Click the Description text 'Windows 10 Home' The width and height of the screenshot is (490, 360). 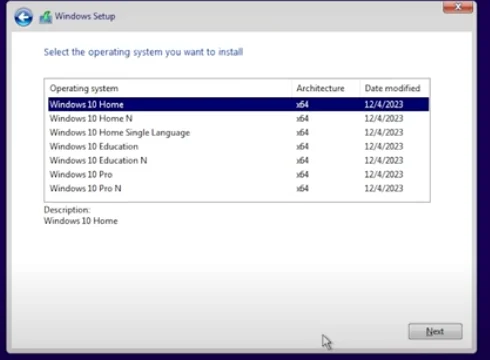pyautogui.click(x=81, y=221)
